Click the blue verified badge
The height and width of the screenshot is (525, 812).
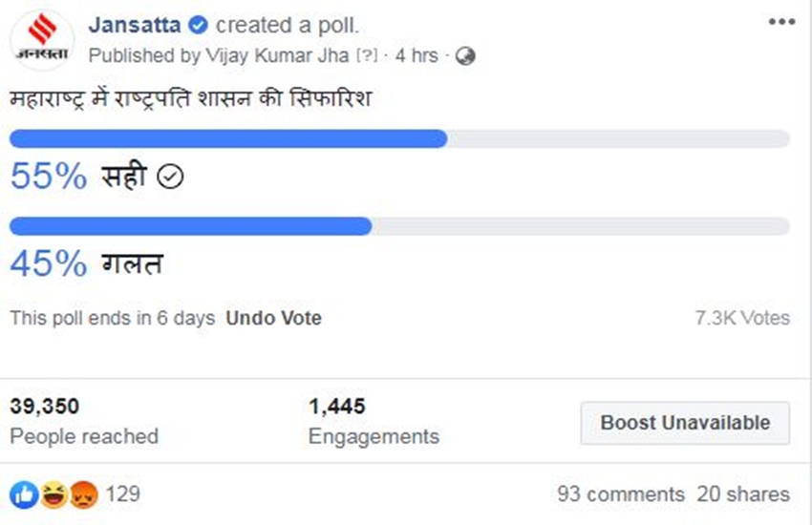198,25
